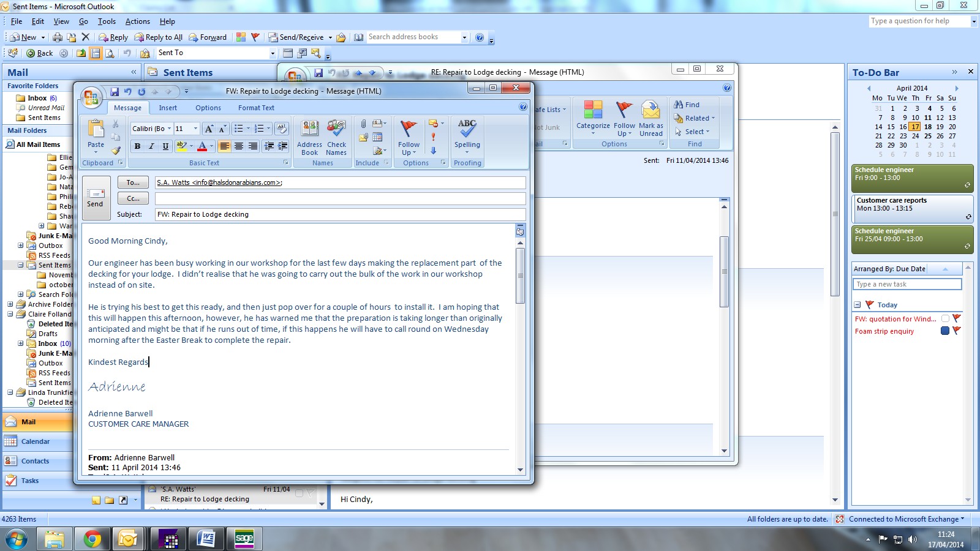Click the Increase Indent icon

(x=282, y=146)
